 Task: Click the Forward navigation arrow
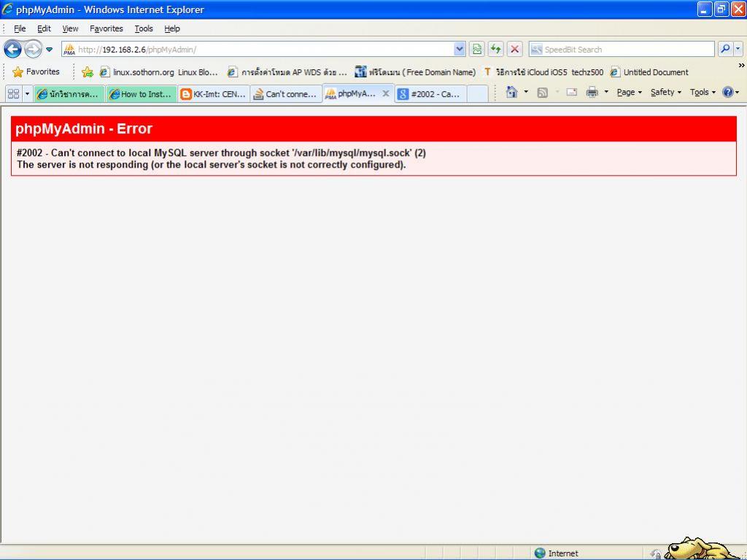33,49
